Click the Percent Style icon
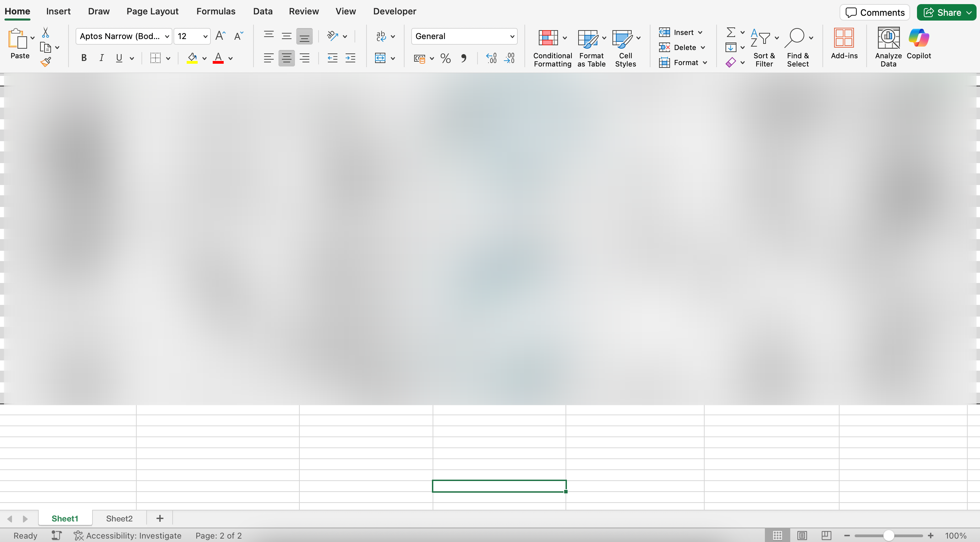Viewport: 980px width, 542px height. tap(446, 58)
